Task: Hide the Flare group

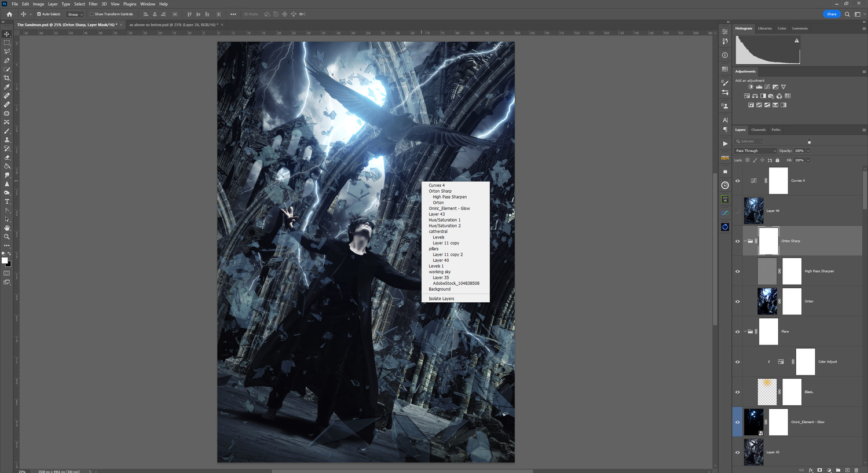Action: coord(738,332)
